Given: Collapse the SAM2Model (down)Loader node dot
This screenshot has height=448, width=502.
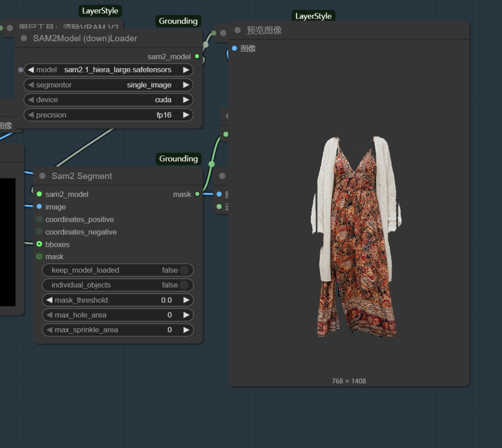Looking at the screenshot, I should (24, 38).
